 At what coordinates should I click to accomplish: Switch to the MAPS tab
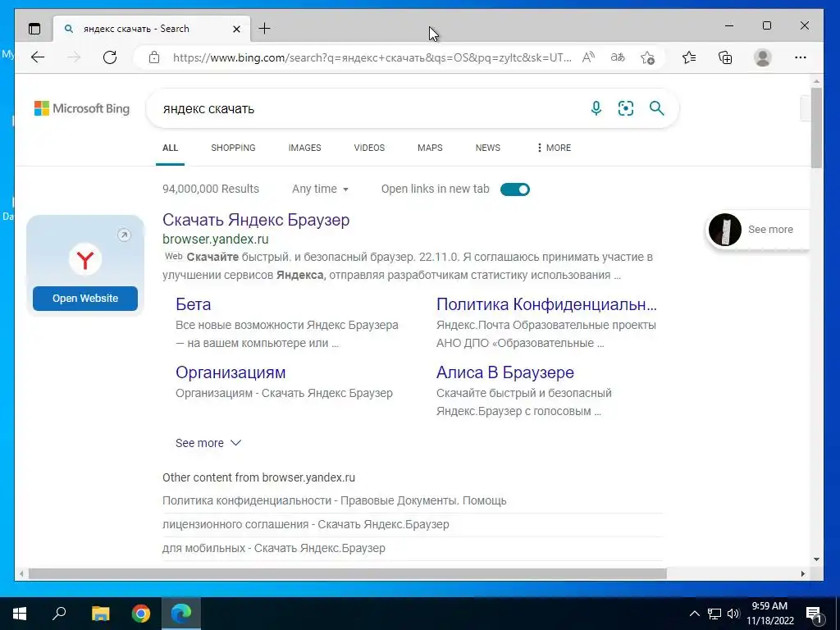pos(430,148)
